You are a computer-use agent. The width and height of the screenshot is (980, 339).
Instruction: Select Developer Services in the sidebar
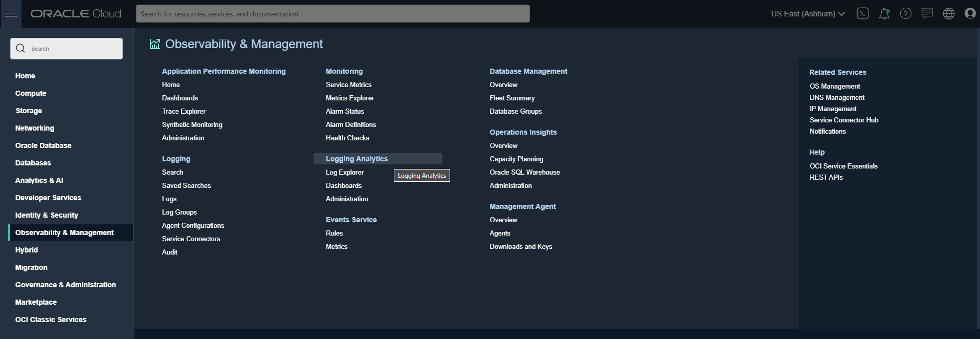point(48,198)
